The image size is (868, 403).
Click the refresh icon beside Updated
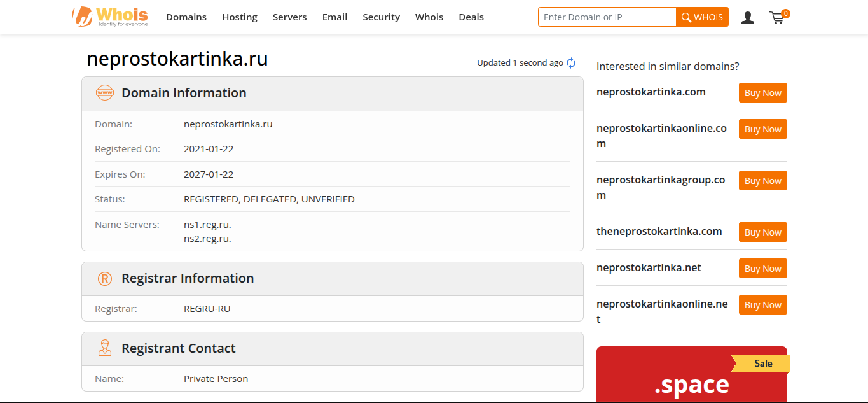571,63
